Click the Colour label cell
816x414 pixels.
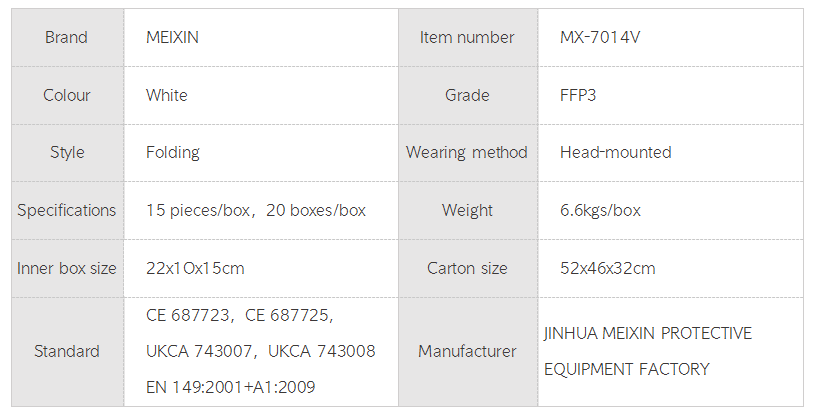[x=66, y=96]
